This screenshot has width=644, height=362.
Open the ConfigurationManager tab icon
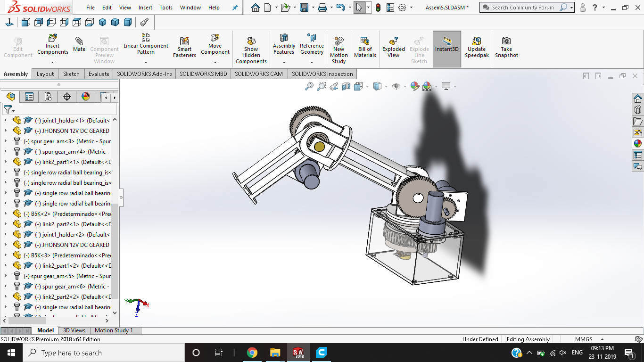[x=48, y=97]
